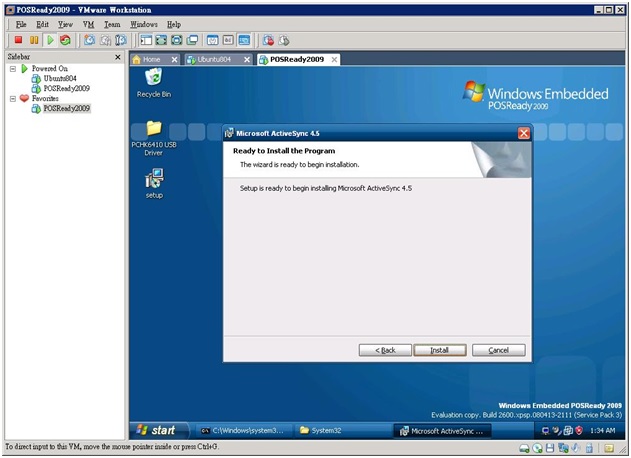Image resolution: width=631 pixels, height=458 pixels.
Task: Click the CD/DVD drive status bar icon
Action: (537, 448)
